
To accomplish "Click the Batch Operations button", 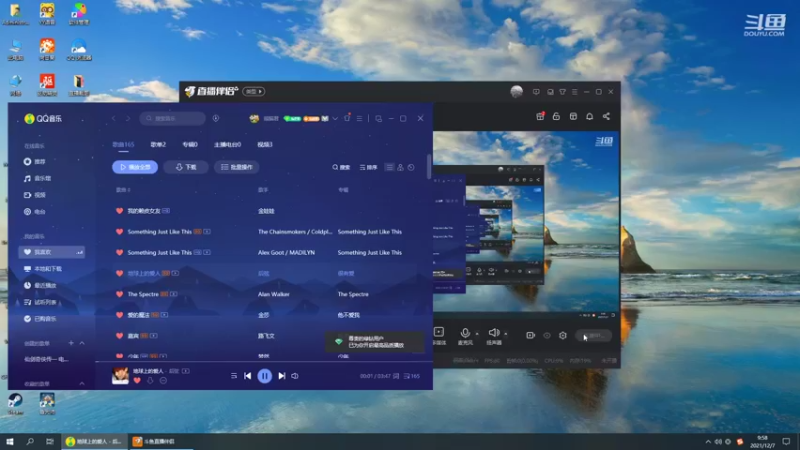I will [237, 167].
